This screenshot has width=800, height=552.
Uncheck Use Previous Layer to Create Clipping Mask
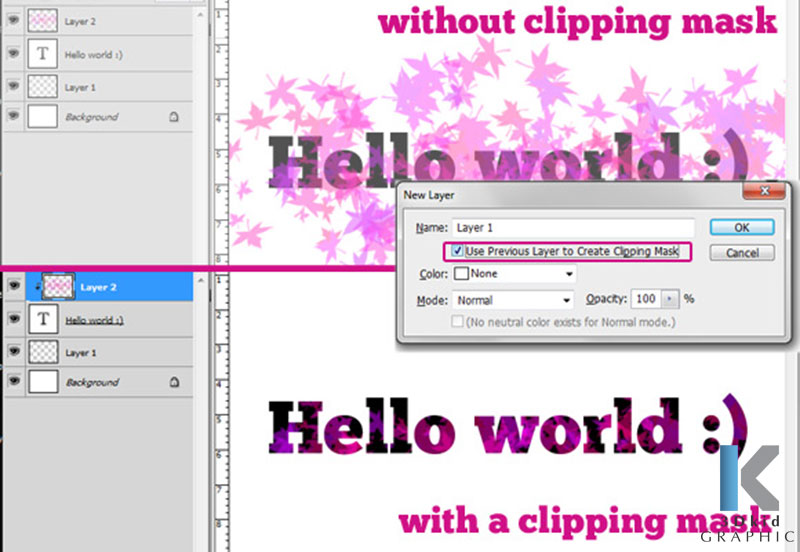click(x=458, y=251)
